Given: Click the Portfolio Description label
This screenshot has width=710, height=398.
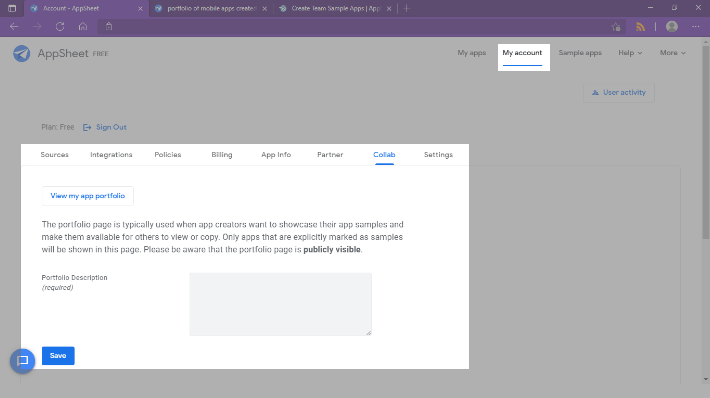Looking at the screenshot, I should (x=74, y=278).
